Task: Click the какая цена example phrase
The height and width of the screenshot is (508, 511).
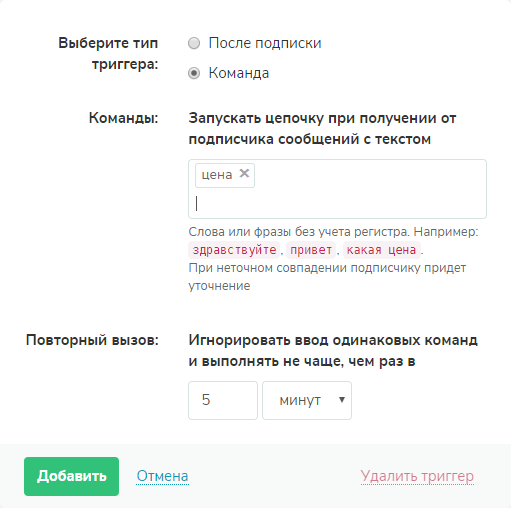Action: tap(381, 250)
